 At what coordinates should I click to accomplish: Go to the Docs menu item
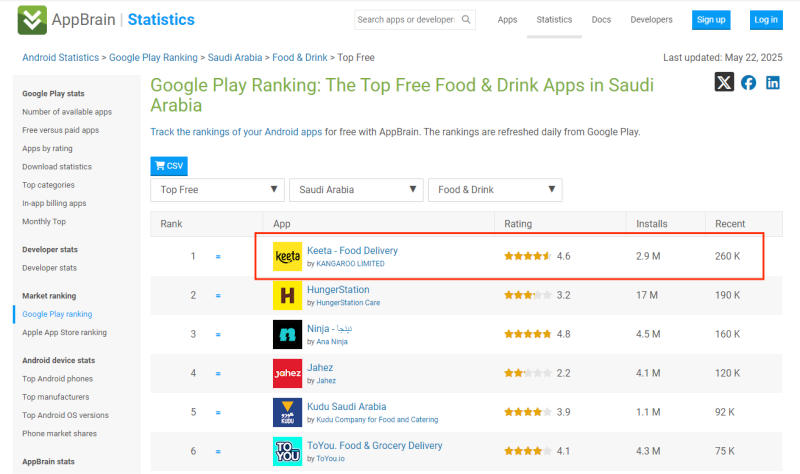[x=601, y=20]
